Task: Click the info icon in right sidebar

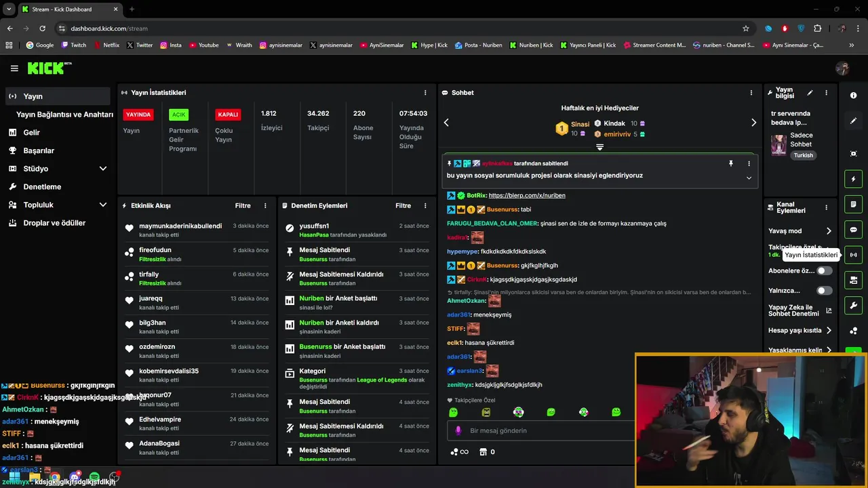Action: (854, 96)
